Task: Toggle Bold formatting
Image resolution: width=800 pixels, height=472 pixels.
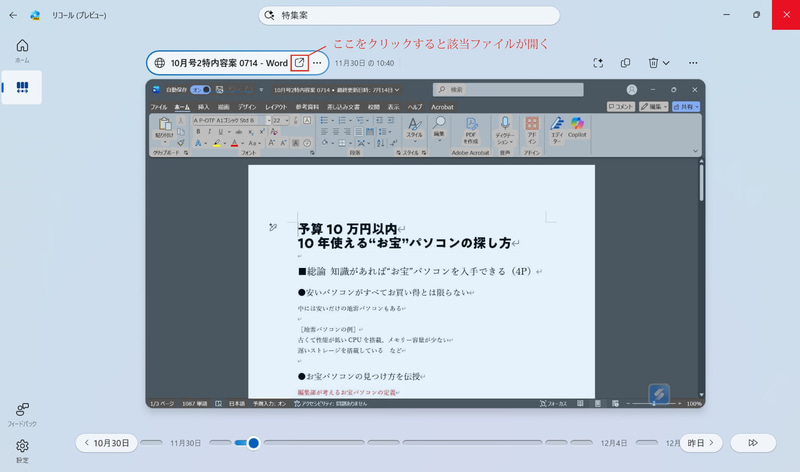Action: click(x=198, y=132)
